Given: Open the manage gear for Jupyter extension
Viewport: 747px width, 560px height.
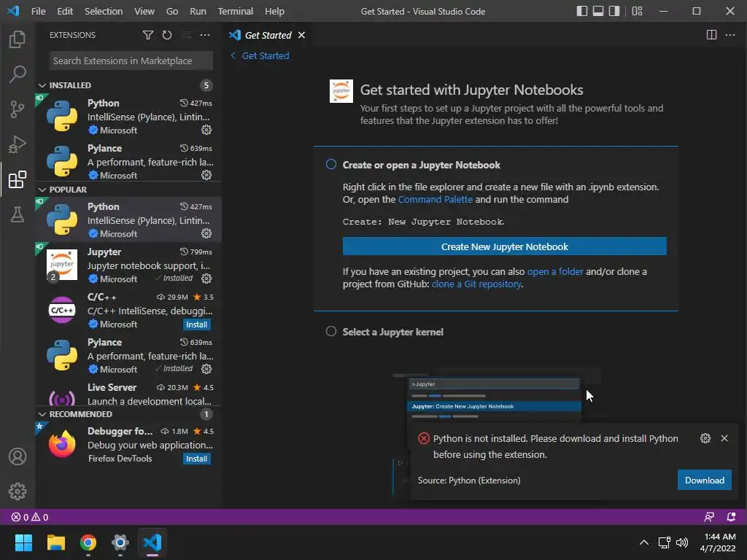Looking at the screenshot, I should coord(206,278).
